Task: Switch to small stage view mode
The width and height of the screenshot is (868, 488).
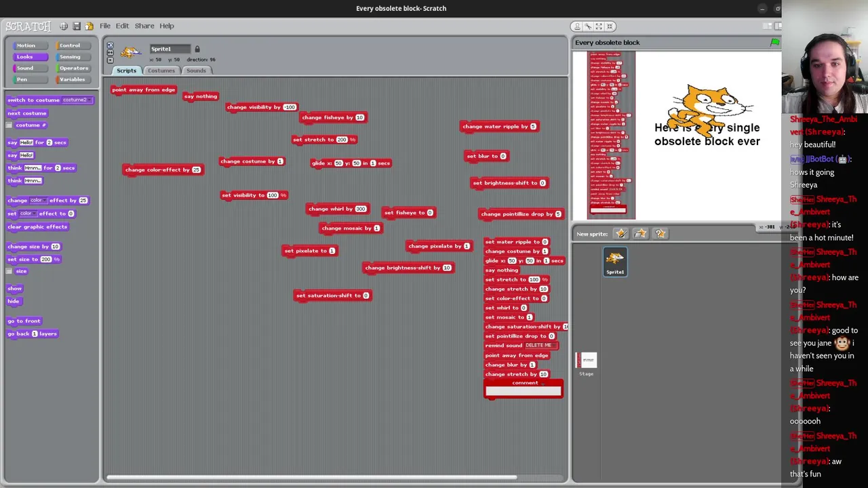Action: coord(767,26)
